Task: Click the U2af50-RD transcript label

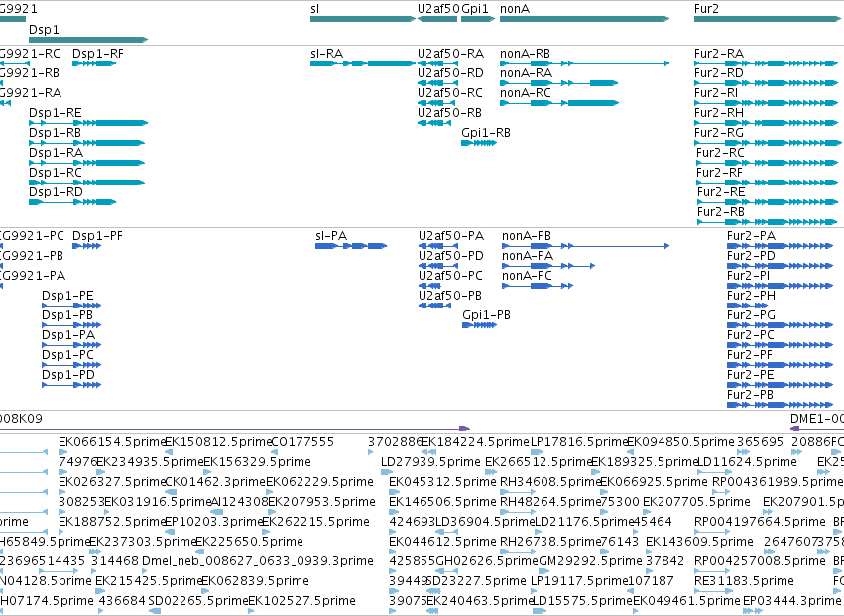Action: point(450,72)
